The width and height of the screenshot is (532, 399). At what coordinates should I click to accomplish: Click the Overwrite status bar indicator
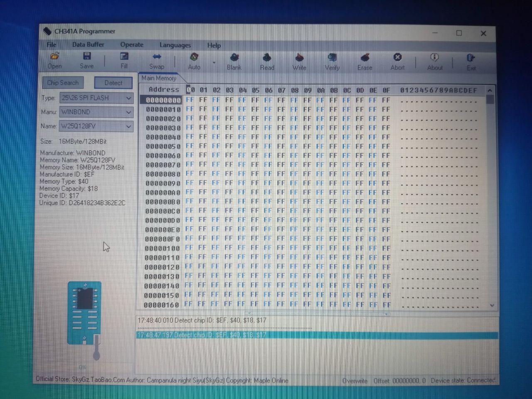pyautogui.click(x=355, y=381)
